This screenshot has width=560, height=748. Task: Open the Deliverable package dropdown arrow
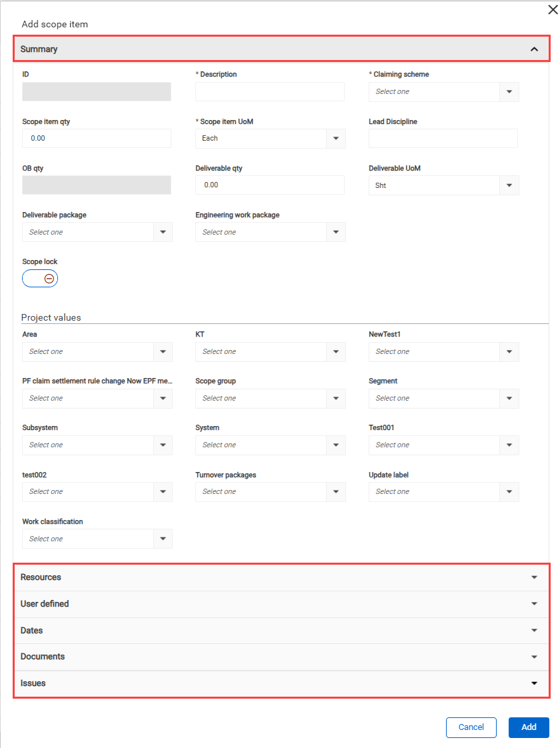pos(163,232)
